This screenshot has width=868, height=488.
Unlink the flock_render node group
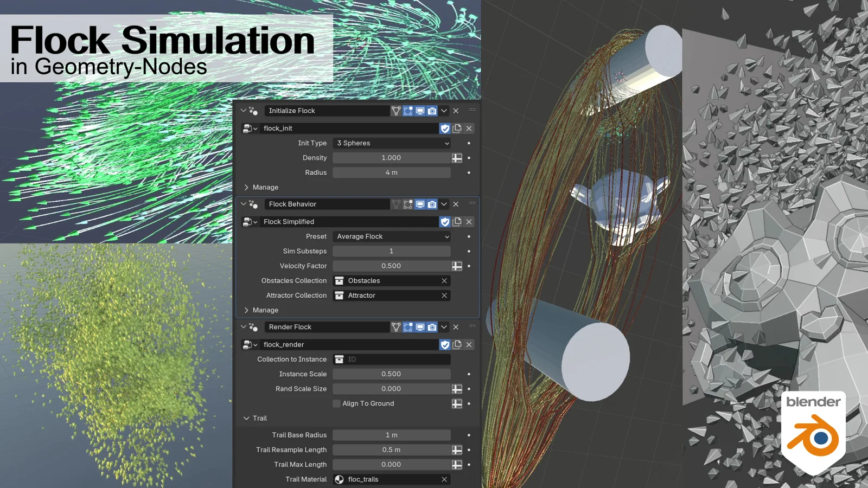(469, 345)
